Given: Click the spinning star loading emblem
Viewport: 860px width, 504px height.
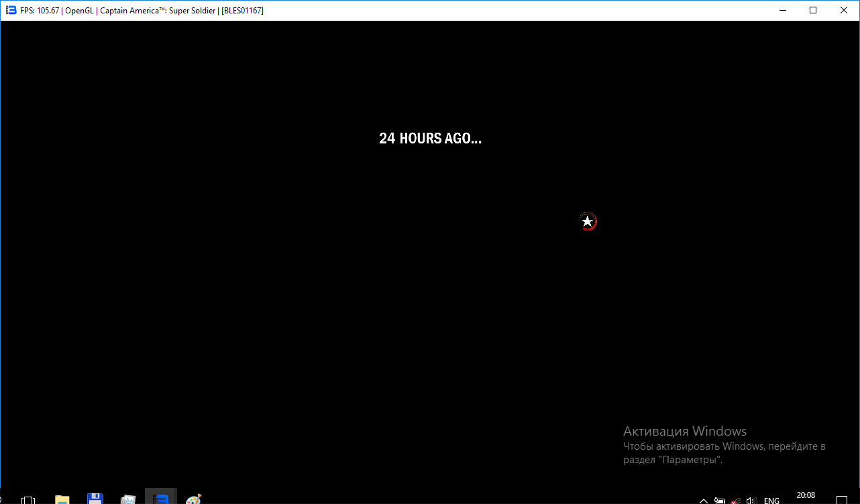Looking at the screenshot, I should tap(588, 221).
